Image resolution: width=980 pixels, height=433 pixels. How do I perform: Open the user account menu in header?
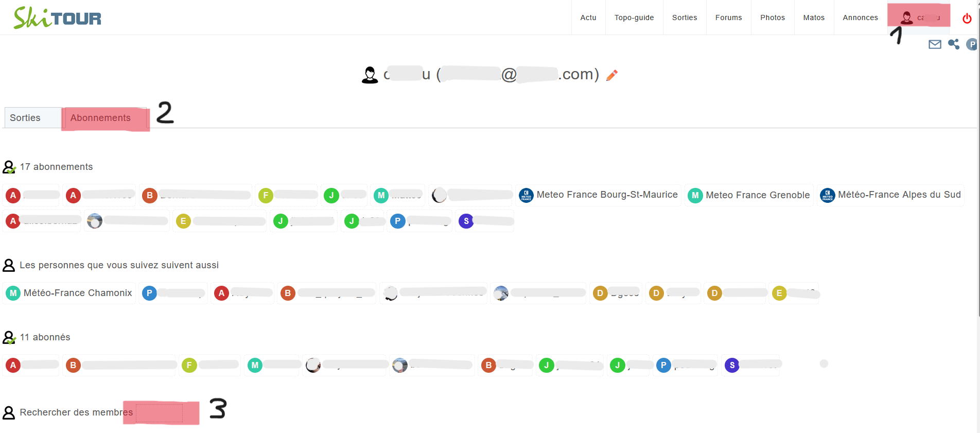pyautogui.click(x=919, y=18)
